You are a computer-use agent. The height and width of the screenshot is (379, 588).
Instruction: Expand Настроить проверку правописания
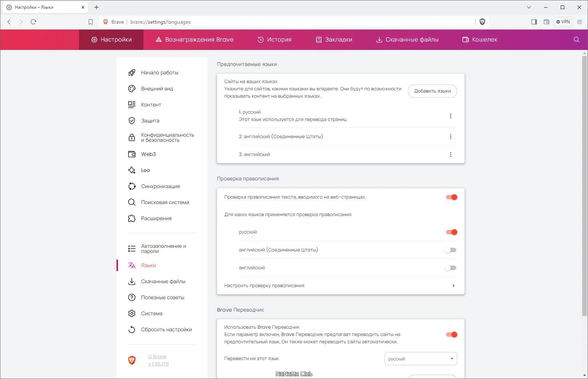click(x=340, y=286)
